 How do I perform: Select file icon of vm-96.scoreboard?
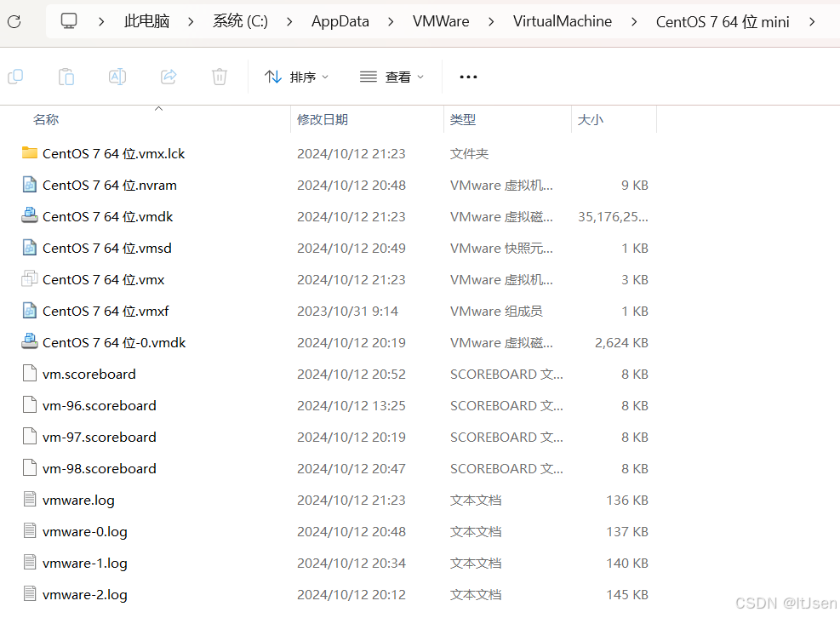[x=30, y=405]
